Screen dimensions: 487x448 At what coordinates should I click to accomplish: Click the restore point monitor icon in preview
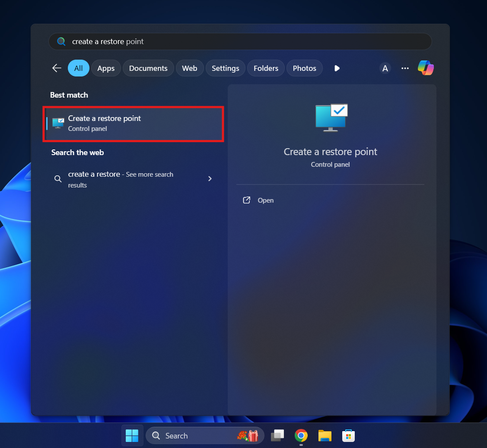coord(330,117)
